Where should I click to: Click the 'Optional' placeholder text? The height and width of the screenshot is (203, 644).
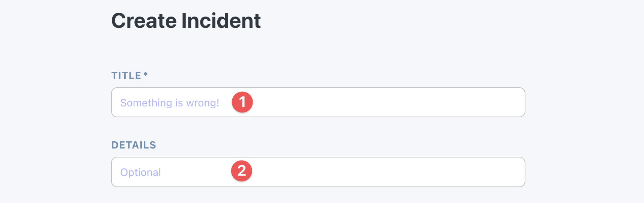pos(140,172)
